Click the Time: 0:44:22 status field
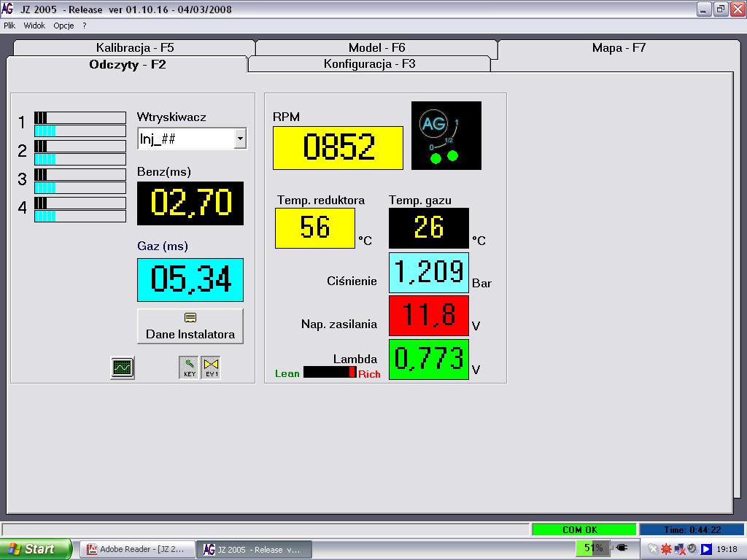Screen dimensions: 747x560 tap(692, 529)
